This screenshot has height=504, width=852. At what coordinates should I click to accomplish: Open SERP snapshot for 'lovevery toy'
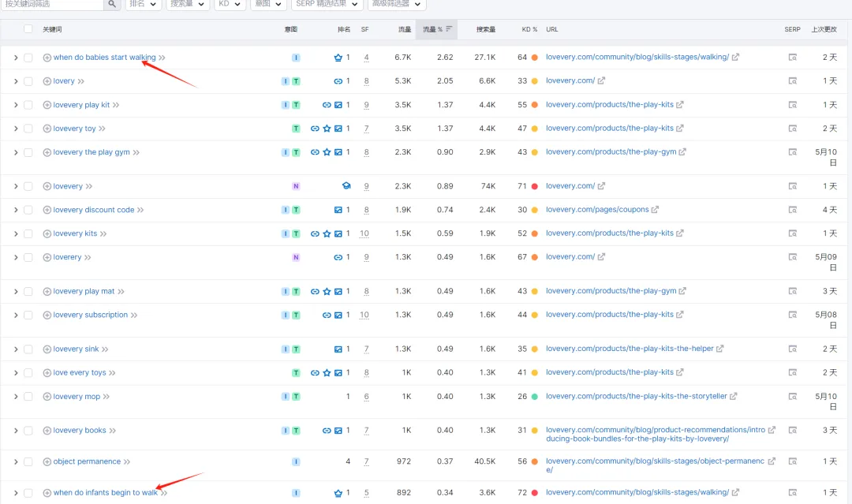793,129
